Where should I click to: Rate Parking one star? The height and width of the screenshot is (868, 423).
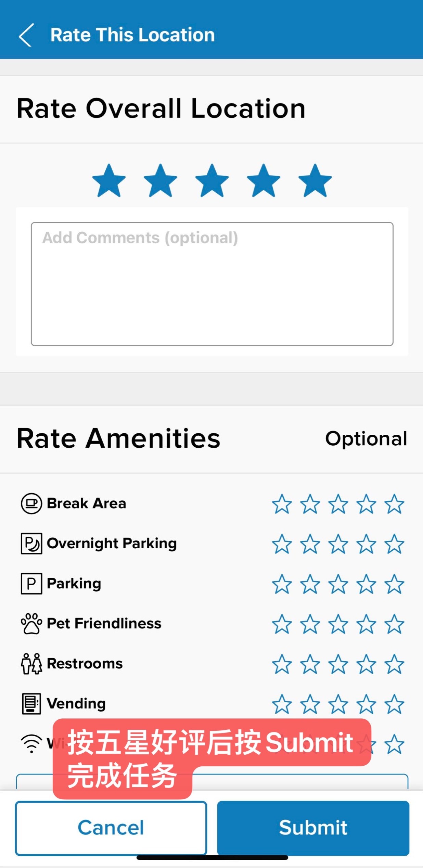click(282, 584)
